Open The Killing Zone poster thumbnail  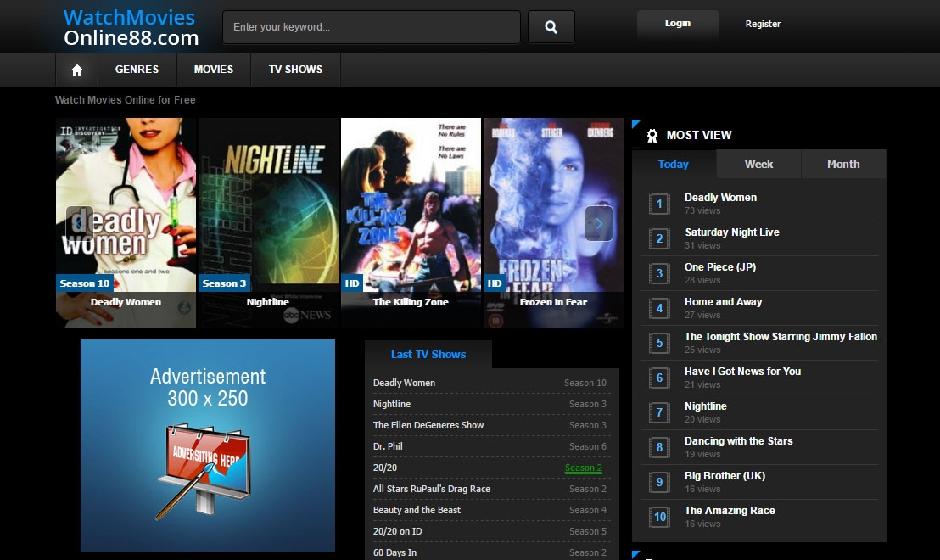(411, 223)
